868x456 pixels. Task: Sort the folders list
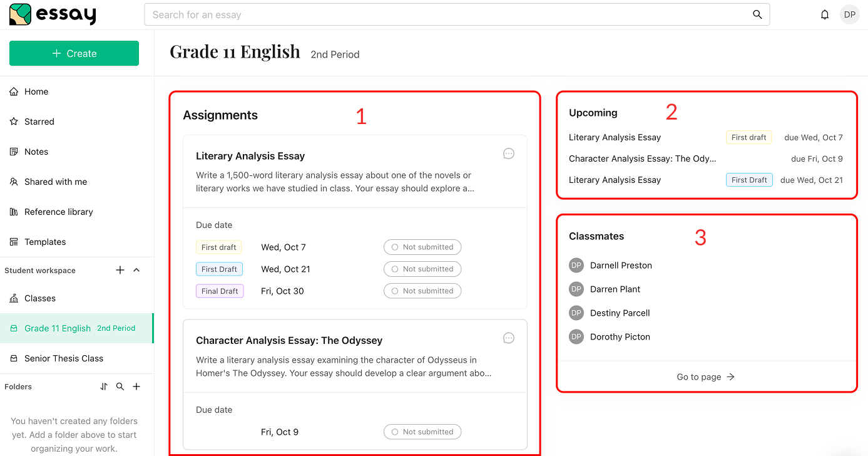coord(104,386)
